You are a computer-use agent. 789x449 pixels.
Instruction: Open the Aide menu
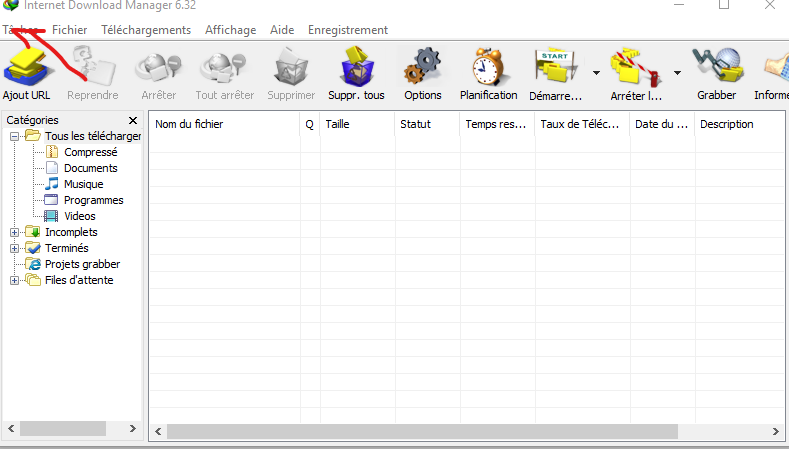pyautogui.click(x=282, y=30)
